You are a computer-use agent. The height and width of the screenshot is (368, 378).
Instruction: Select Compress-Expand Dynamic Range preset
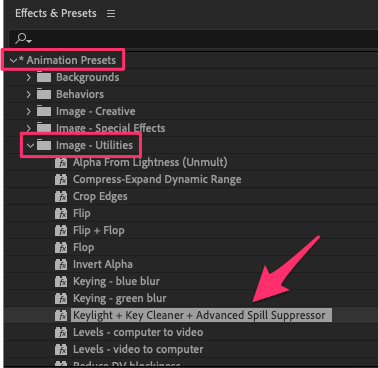tap(157, 179)
